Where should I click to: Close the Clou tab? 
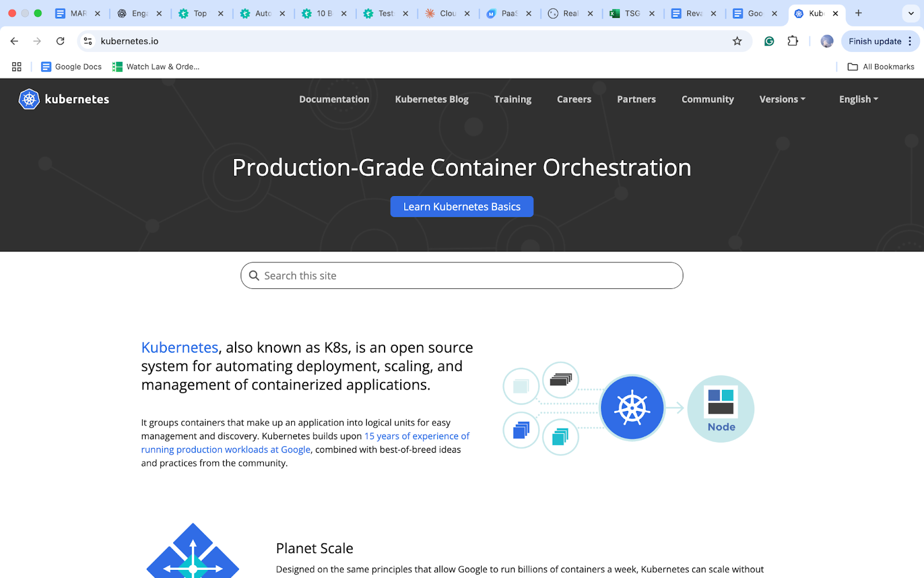click(x=467, y=13)
